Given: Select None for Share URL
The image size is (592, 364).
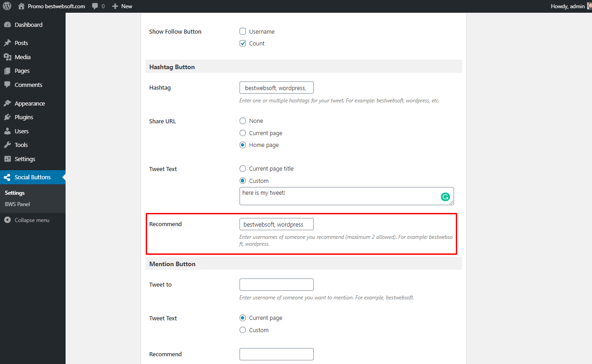Looking at the screenshot, I should tap(243, 121).
